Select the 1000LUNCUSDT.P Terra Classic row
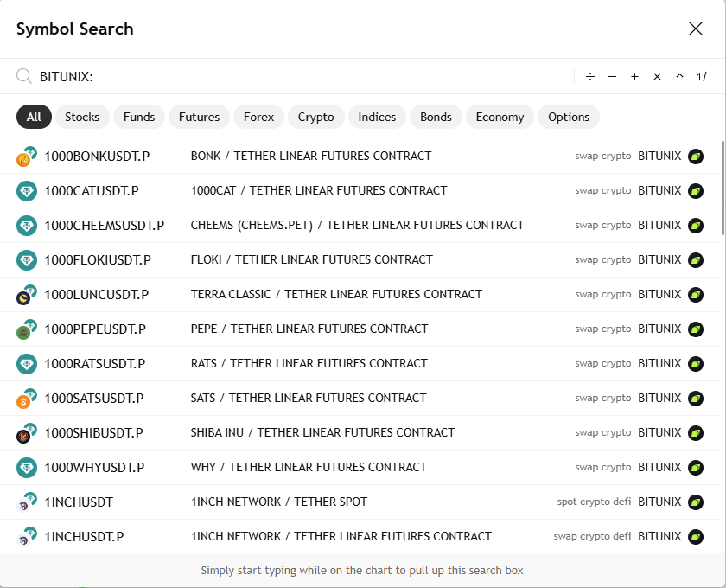Image resolution: width=726 pixels, height=588 pixels. click(x=360, y=295)
